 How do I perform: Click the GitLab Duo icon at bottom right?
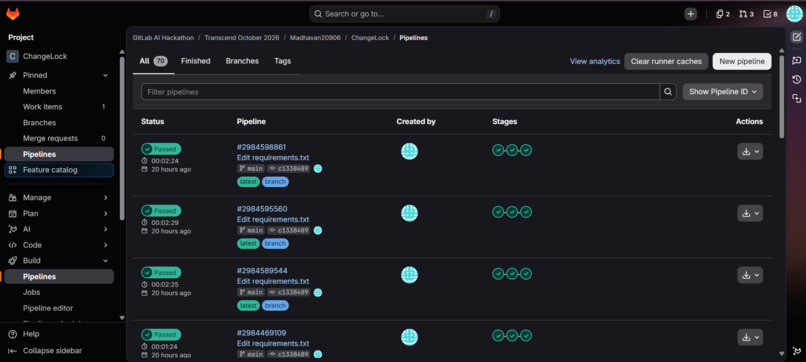point(797,351)
